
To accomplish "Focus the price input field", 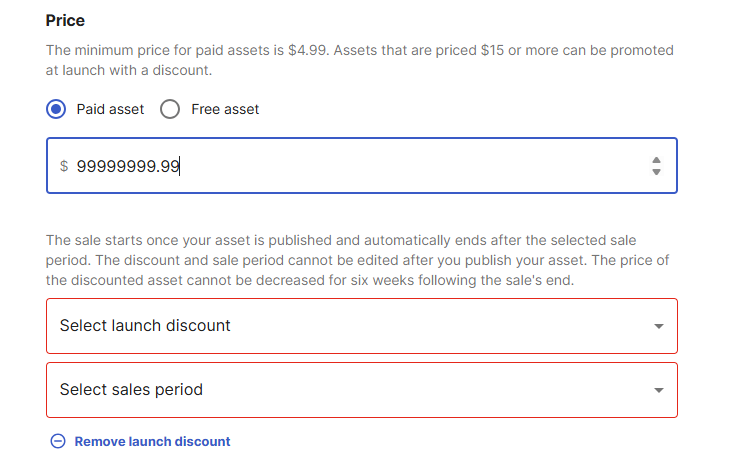I will coord(362,166).
